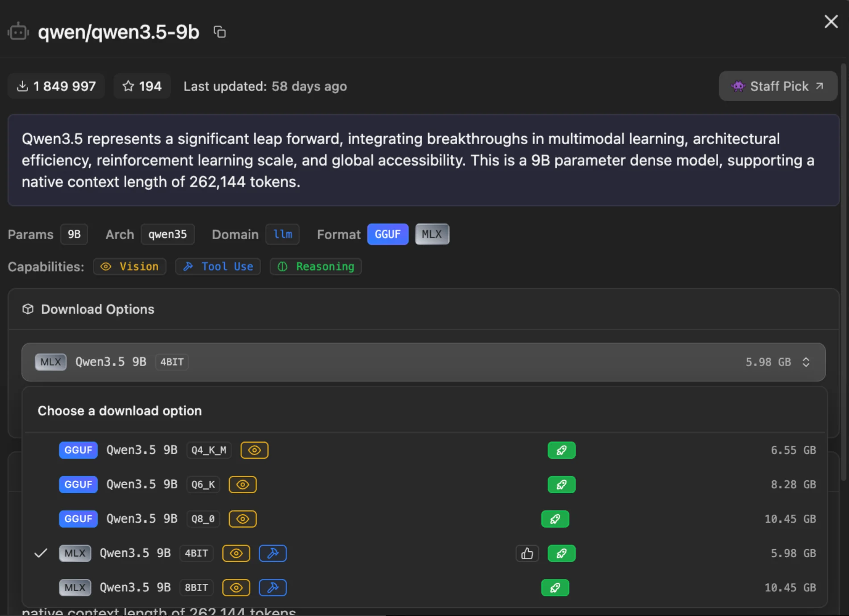Open the Staff Pick link
The height and width of the screenshot is (616, 849).
pos(778,86)
